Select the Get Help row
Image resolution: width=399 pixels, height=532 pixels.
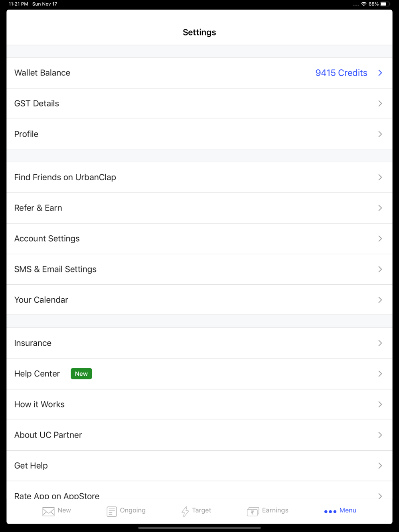pos(199,466)
